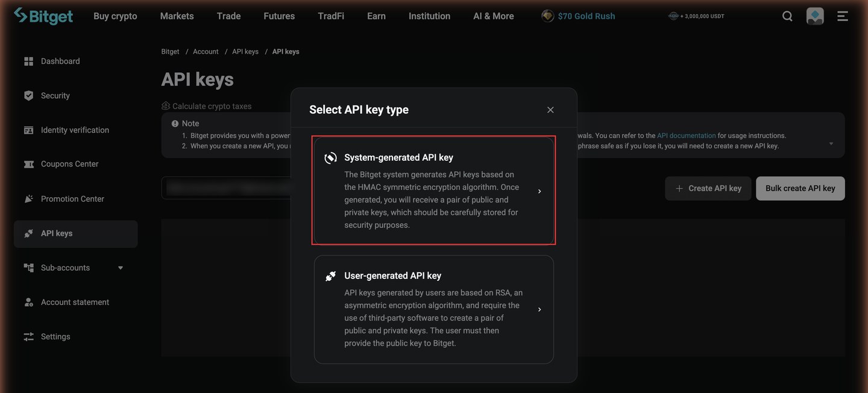Open Account statement label in sidebar
The image size is (868, 393).
[x=75, y=302]
